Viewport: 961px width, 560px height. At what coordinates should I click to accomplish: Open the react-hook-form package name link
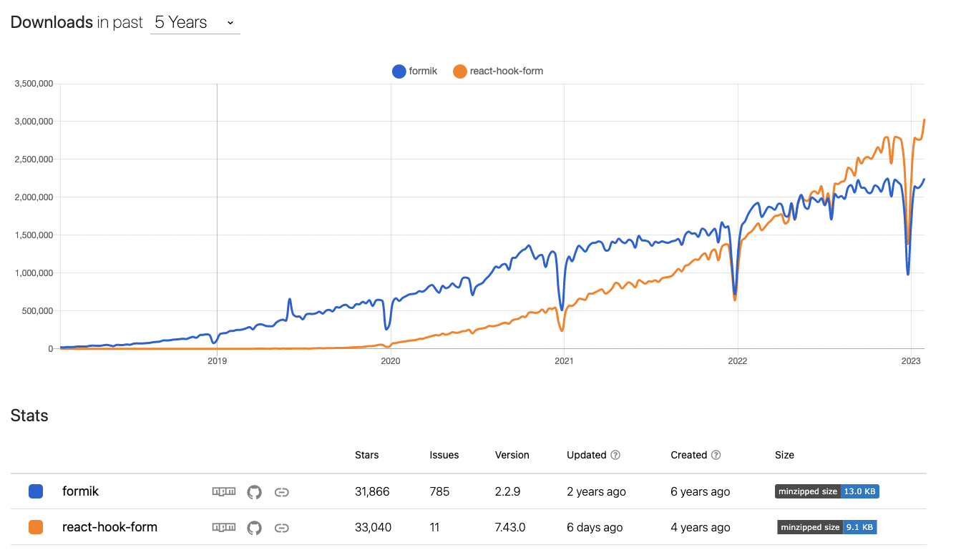tap(110, 527)
